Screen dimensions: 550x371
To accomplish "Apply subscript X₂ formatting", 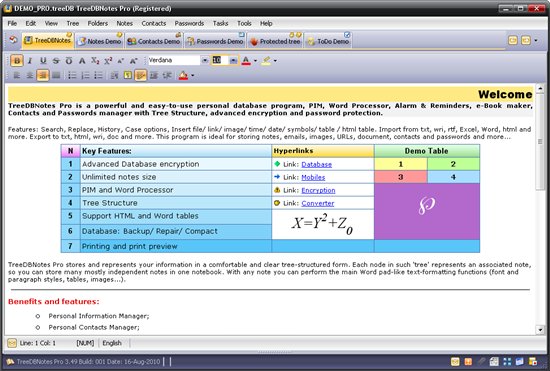I will [x=95, y=61].
